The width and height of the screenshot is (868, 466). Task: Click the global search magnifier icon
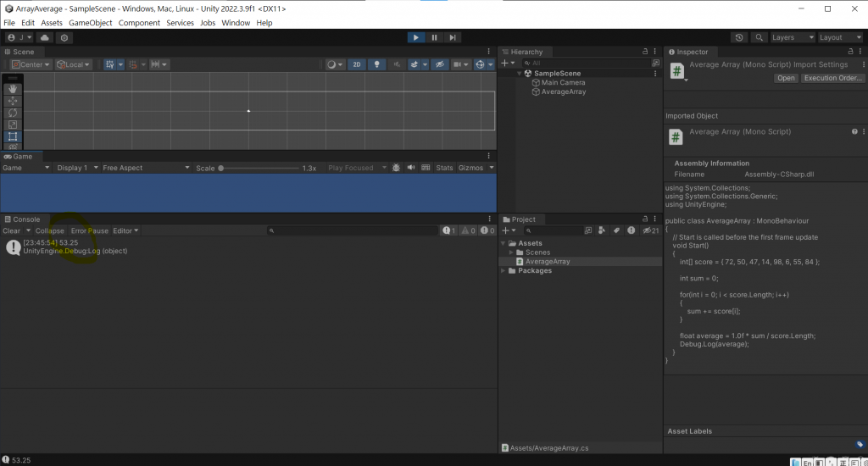tap(759, 37)
